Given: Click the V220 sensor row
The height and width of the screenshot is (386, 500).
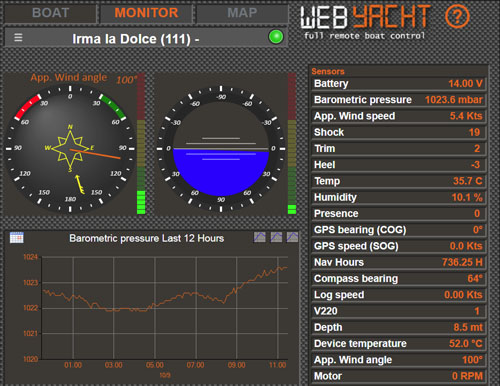Looking at the screenshot, I should [398, 311].
